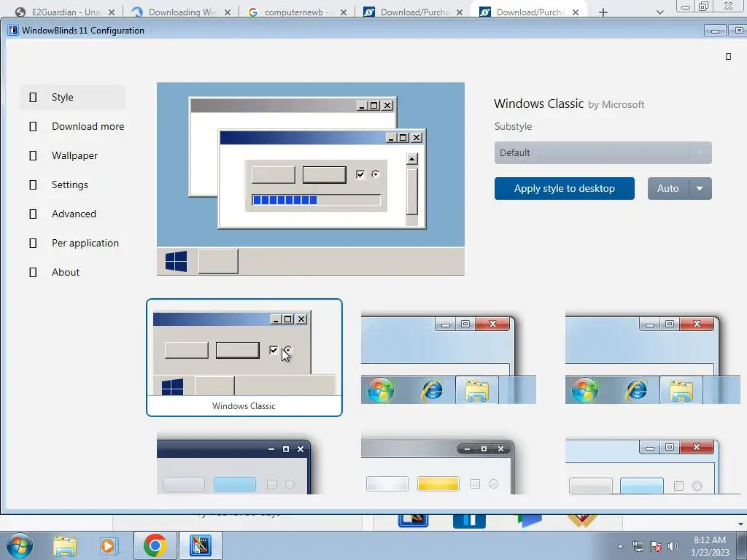Click the large Windows Classic preview image
This screenshot has height=560, width=747.
[x=311, y=179]
